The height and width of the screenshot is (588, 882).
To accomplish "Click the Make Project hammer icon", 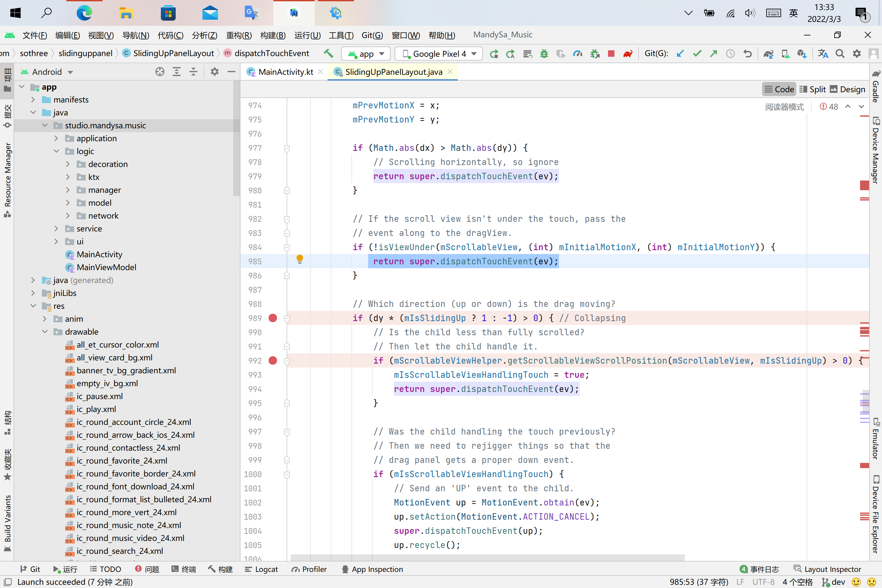I will [x=328, y=54].
